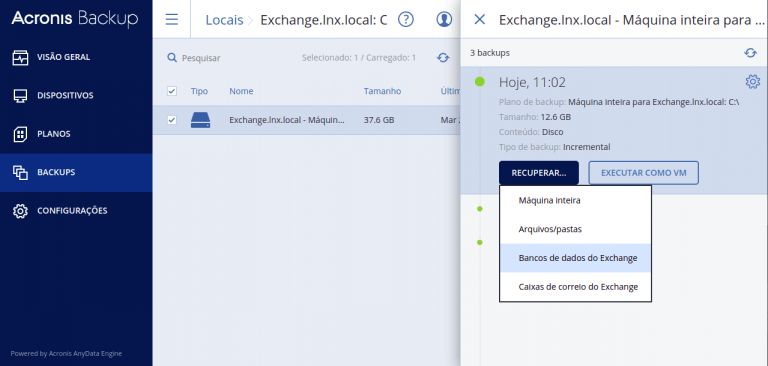Close the backup details panel
This screenshot has height=366, width=768.
[x=480, y=20]
